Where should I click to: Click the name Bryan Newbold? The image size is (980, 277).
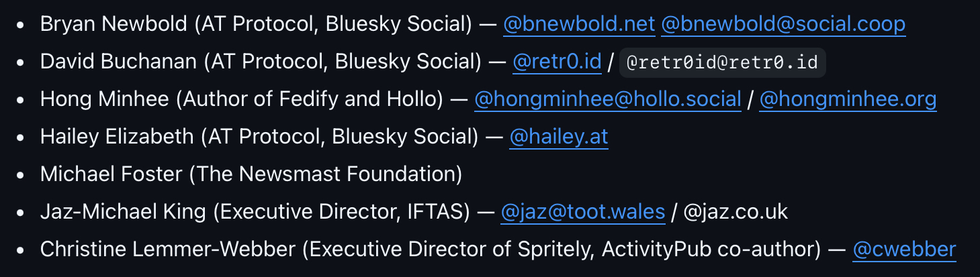point(114,25)
